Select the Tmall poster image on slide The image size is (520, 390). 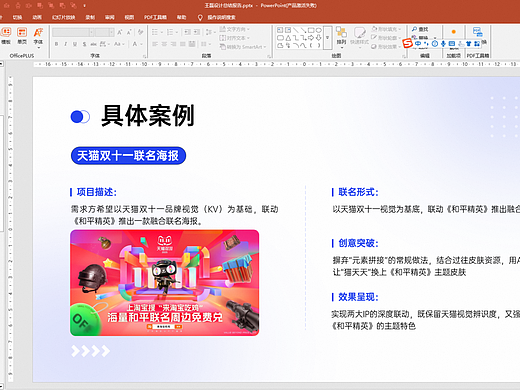pos(164,283)
